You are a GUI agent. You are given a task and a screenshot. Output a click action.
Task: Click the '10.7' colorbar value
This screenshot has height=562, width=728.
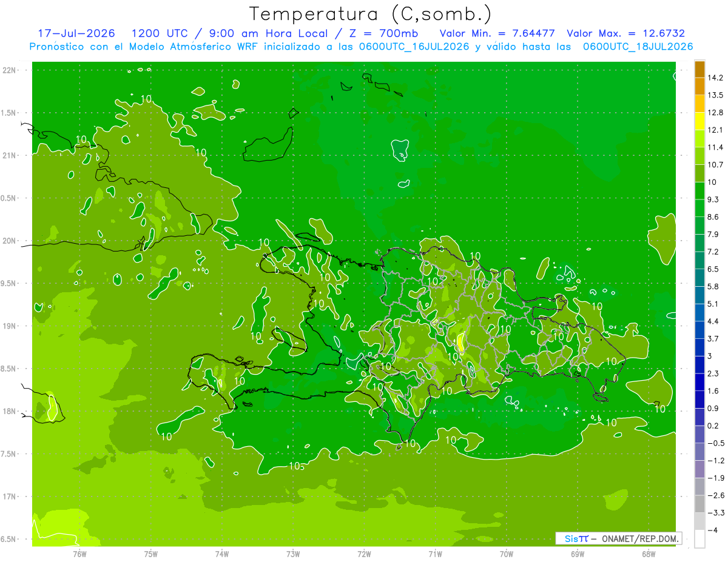(x=716, y=165)
